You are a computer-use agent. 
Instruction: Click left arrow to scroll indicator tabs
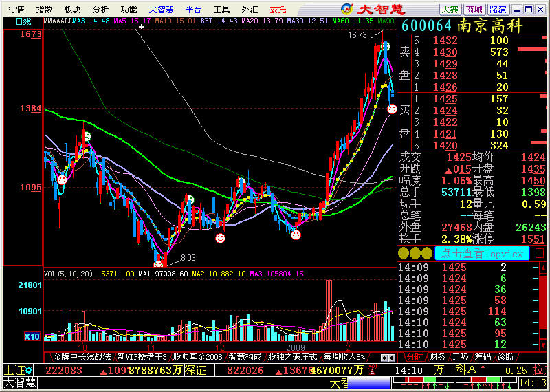pyautogui.click(x=384, y=358)
